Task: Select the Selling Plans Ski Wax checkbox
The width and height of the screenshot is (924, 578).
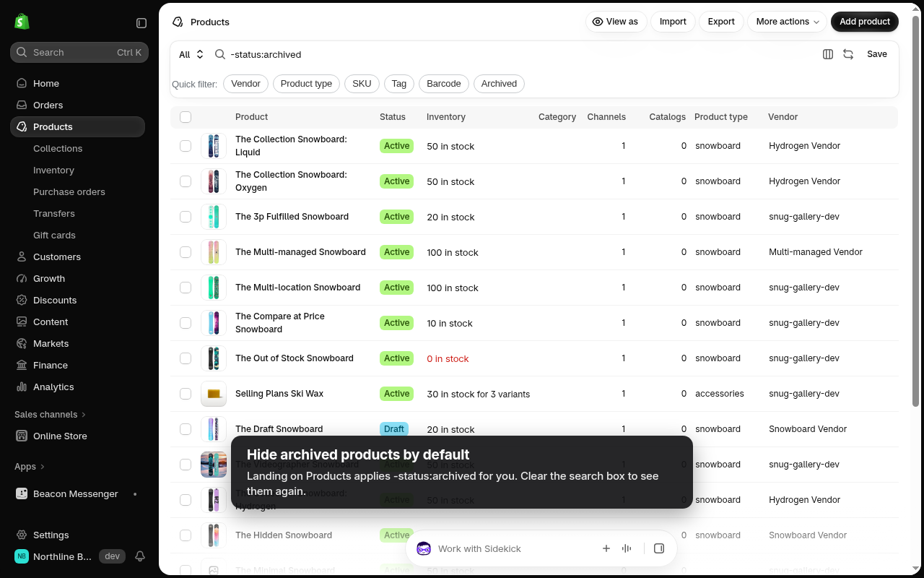Action: 186,394
